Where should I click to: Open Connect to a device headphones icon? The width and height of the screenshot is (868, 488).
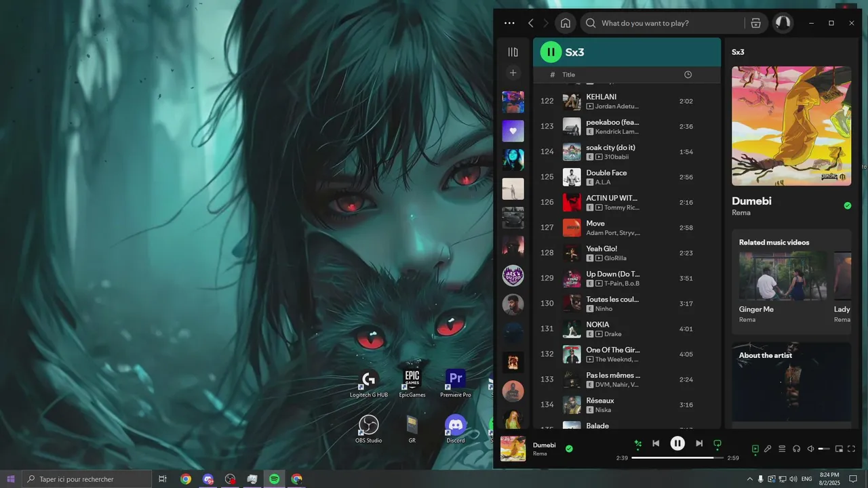pyautogui.click(x=796, y=449)
